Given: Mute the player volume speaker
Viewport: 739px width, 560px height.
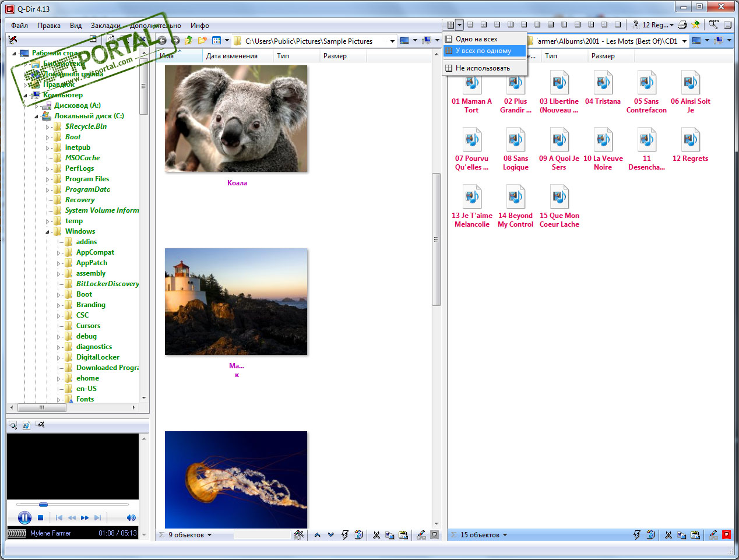Looking at the screenshot, I should tap(131, 517).
